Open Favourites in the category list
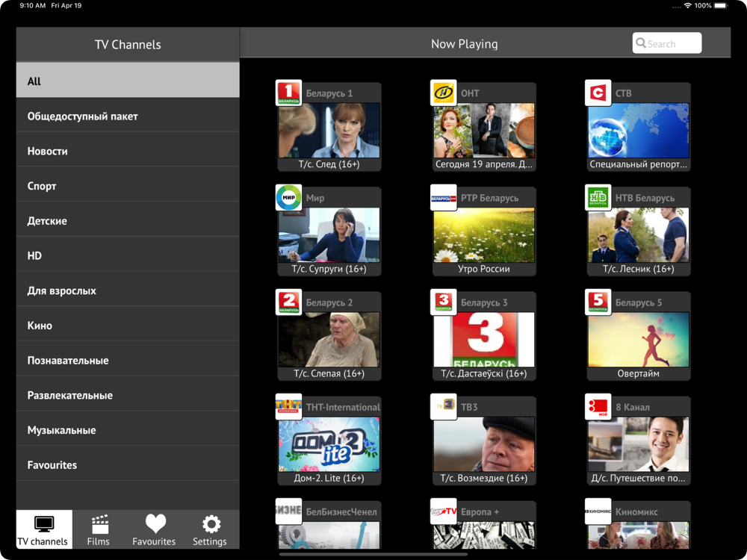 pyautogui.click(x=128, y=464)
